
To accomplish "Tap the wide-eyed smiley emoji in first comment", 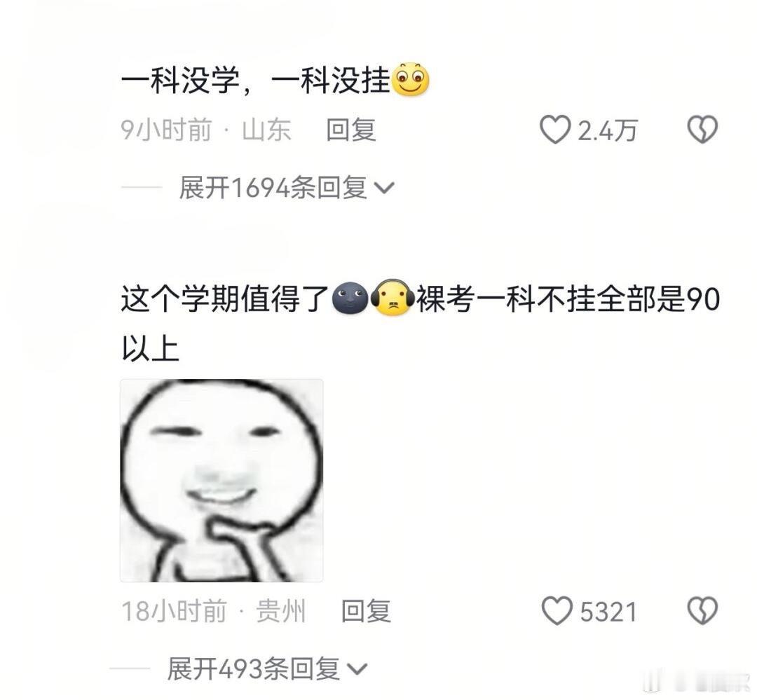I will [410, 79].
